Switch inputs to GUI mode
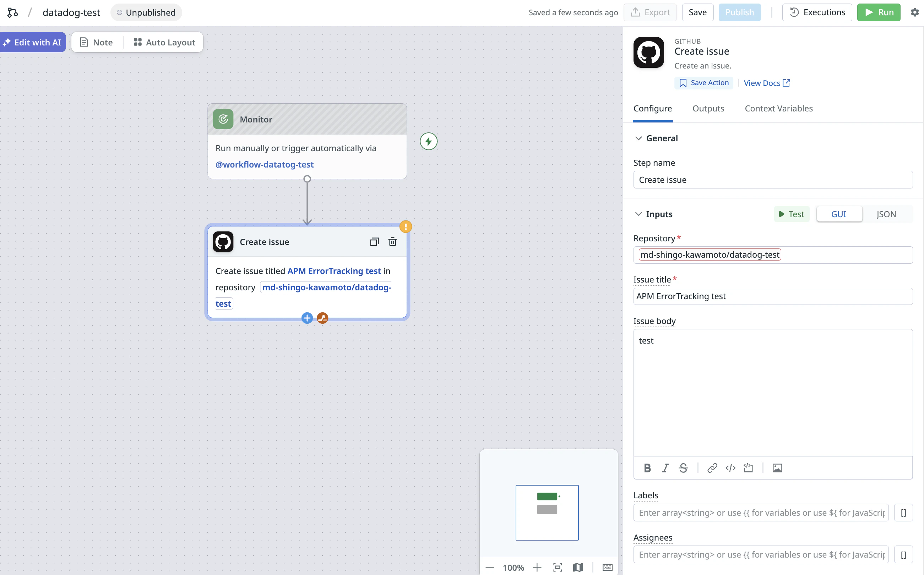 coord(839,214)
